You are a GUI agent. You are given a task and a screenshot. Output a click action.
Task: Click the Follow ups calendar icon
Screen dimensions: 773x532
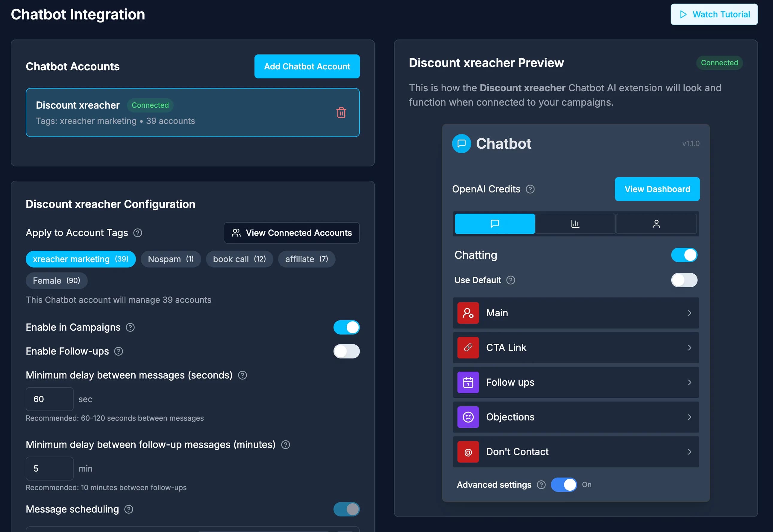(468, 382)
